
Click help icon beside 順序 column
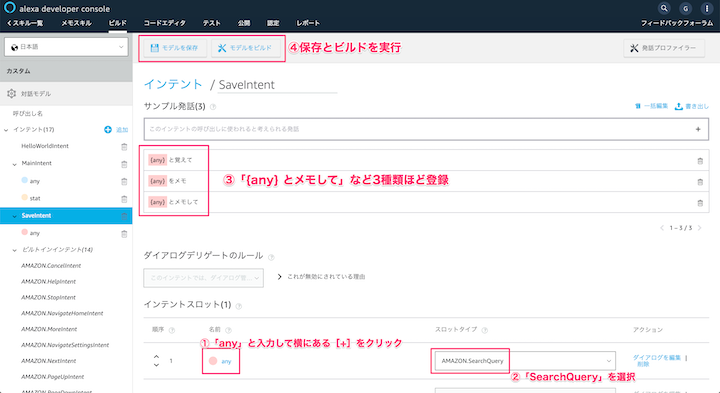pyautogui.click(x=172, y=330)
